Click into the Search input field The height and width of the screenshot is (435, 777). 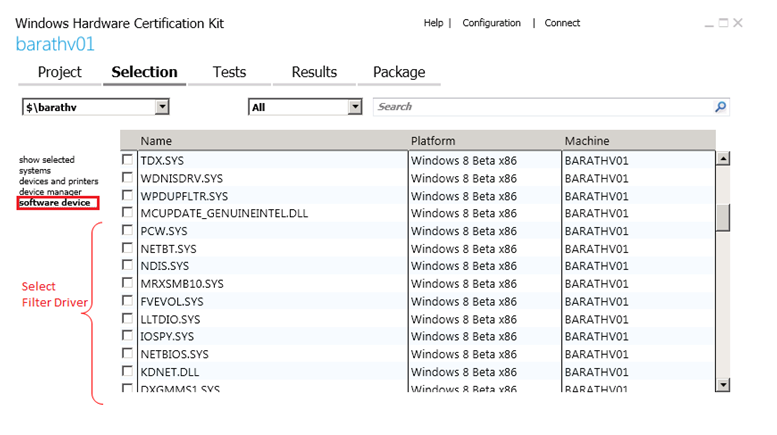click(540, 107)
